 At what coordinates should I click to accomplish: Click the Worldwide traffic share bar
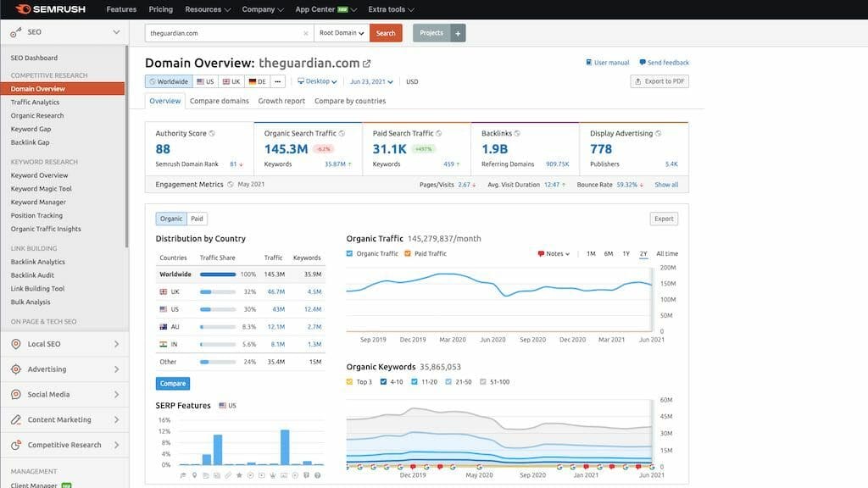point(218,274)
